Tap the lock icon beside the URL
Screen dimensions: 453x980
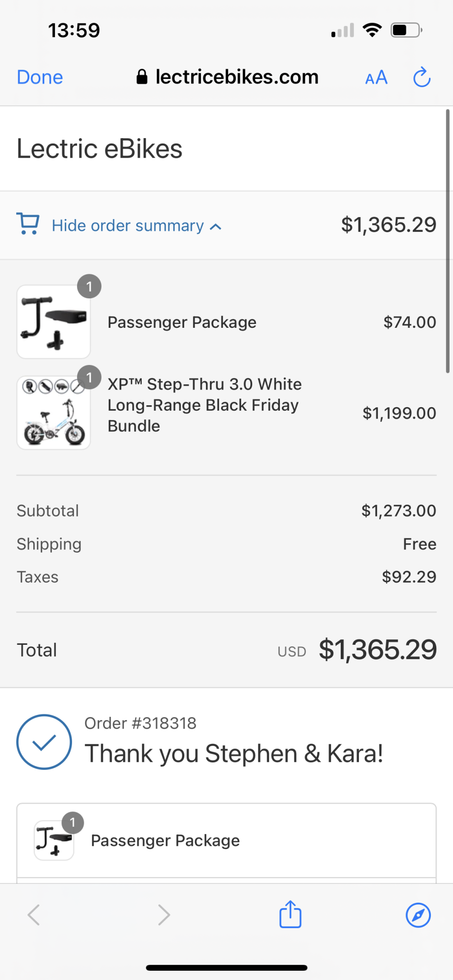(x=142, y=77)
